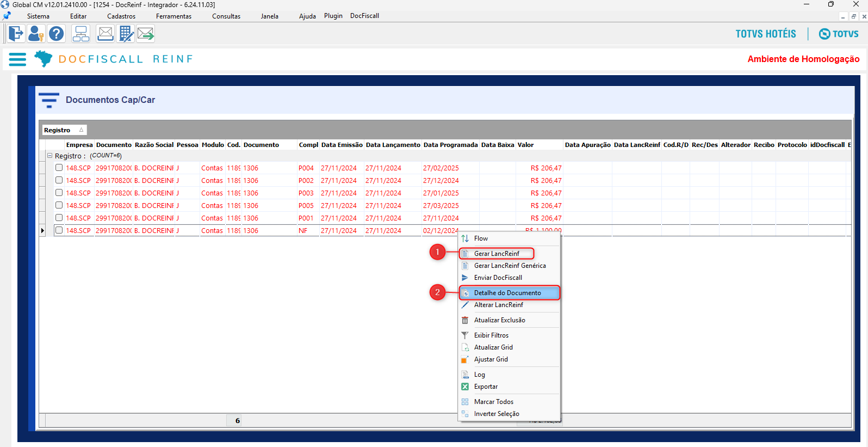The height and width of the screenshot is (447, 868).
Task: Click the refresh page icon beside Atualizar Grid
Action: 465,347
